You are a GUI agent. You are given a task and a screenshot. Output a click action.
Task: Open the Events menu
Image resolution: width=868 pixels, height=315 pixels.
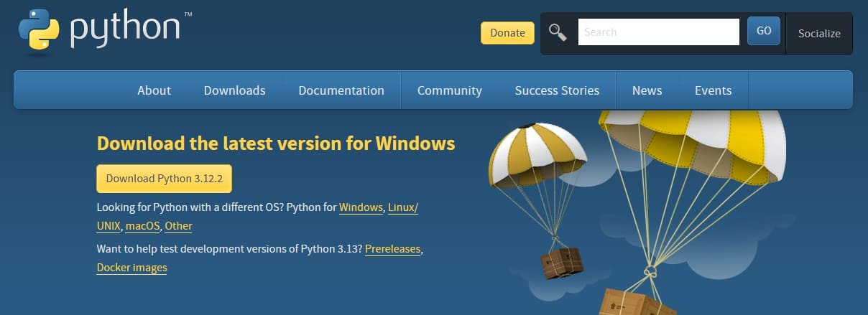coord(714,90)
